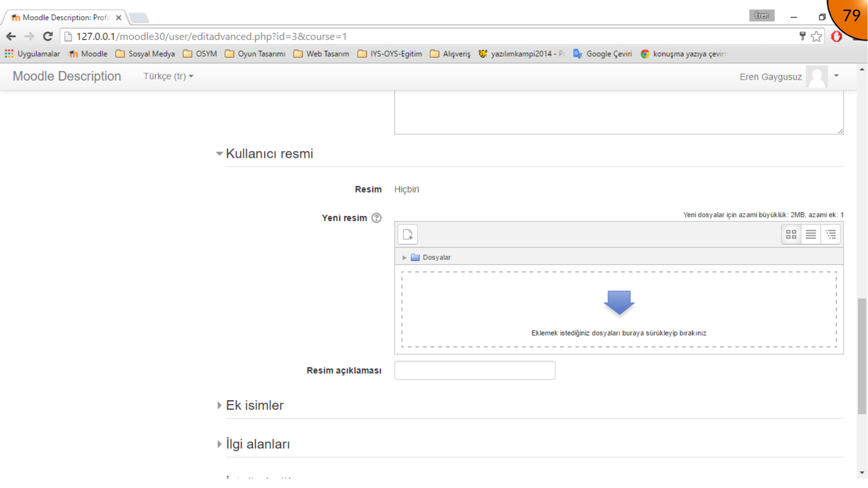Screen dimensions: 868x488
Task: Click inside the description text area
Action: click(x=619, y=112)
